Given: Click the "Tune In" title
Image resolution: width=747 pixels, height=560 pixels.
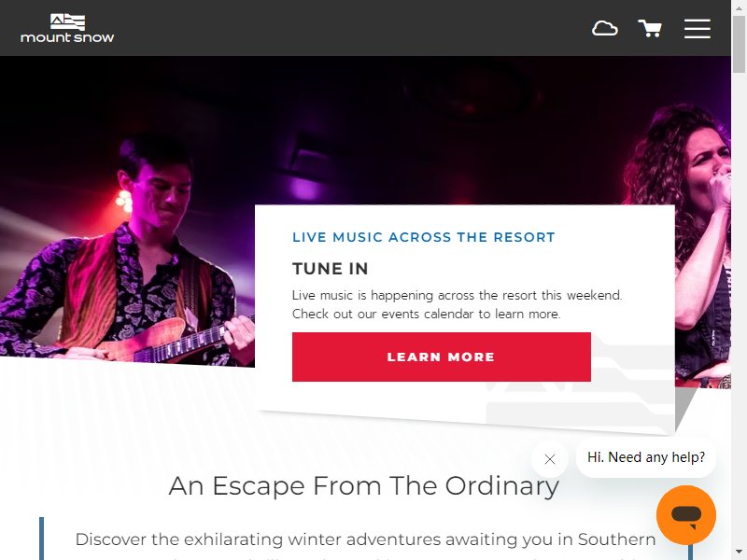Looking at the screenshot, I should [x=331, y=269].
